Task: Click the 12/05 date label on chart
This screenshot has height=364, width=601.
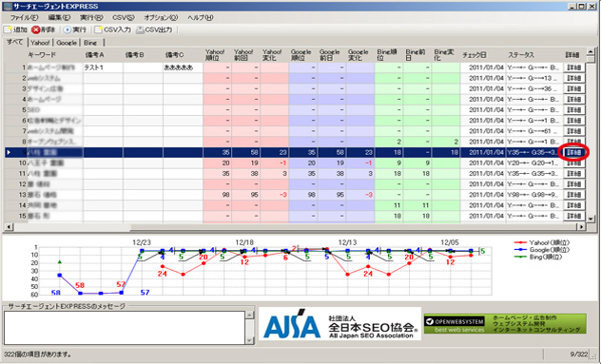Action: click(x=450, y=242)
